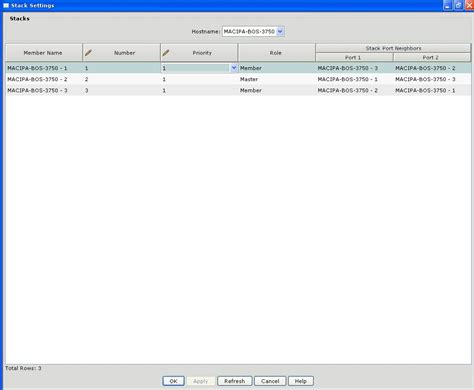Click the Cancel button
474x390 pixels.
click(x=270, y=381)
